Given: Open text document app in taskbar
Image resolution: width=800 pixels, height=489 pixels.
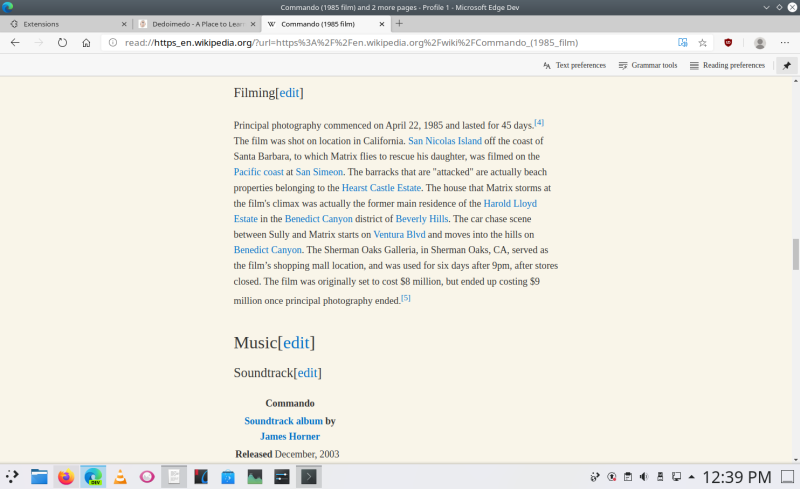Looking at the screenshot, I should coord(174,477).
